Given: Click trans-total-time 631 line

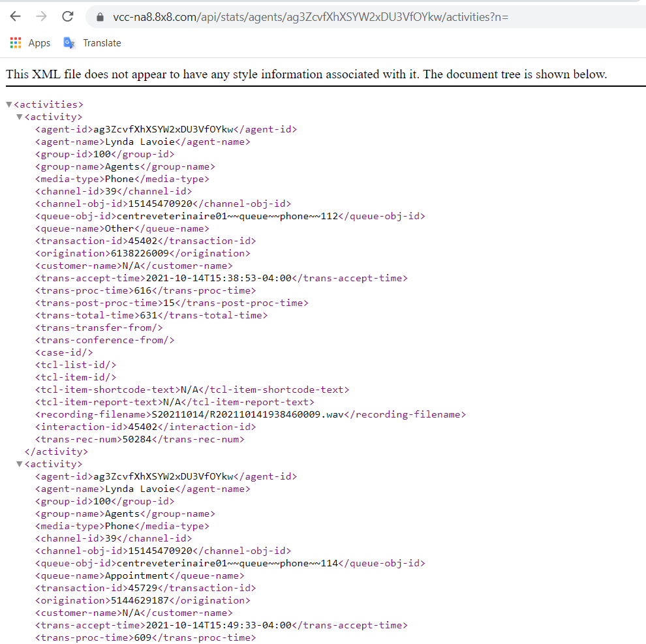Looking at the screenshot, I should 151,315.
